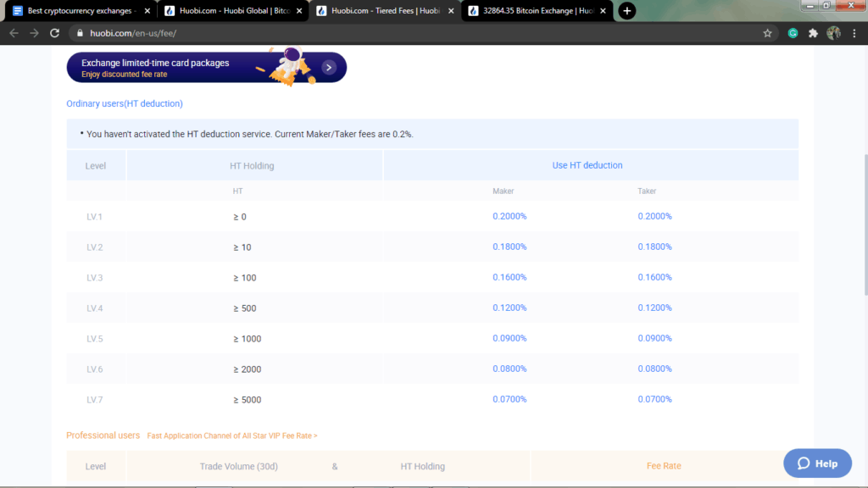This screenshot has width=868, height=488.
Task: Switch to Best cryptocurrency exchanges tab
Action: click(81, 10)
